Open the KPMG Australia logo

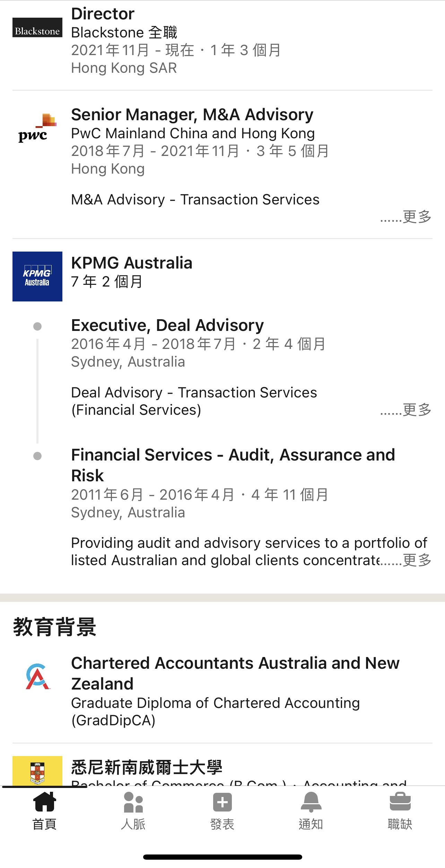click(x=37, y=277)
